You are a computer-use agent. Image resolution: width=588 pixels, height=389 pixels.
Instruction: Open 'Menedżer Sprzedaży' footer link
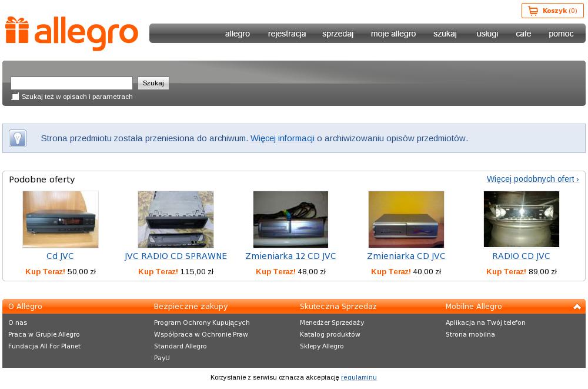332,322
